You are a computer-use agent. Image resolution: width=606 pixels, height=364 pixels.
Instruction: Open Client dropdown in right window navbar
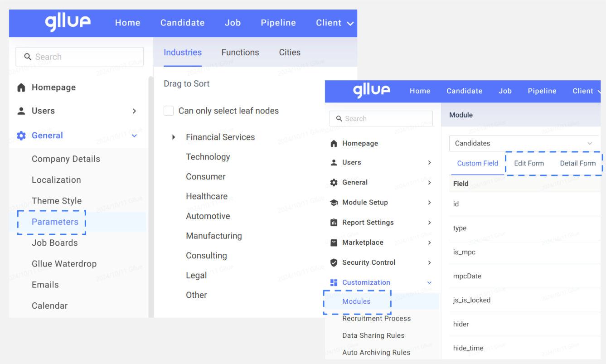[587, 91]
